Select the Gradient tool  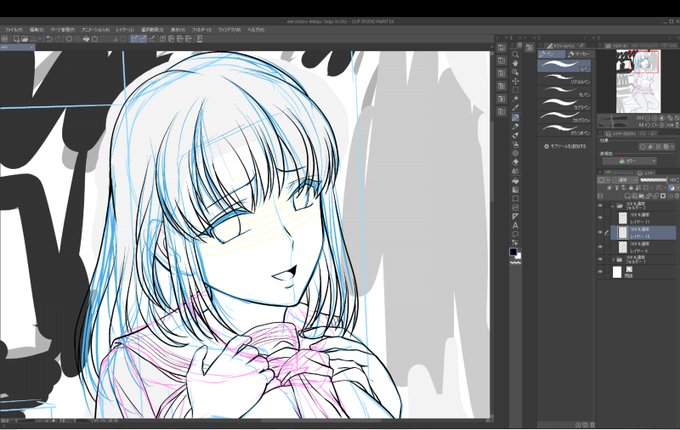pos(515,190)
